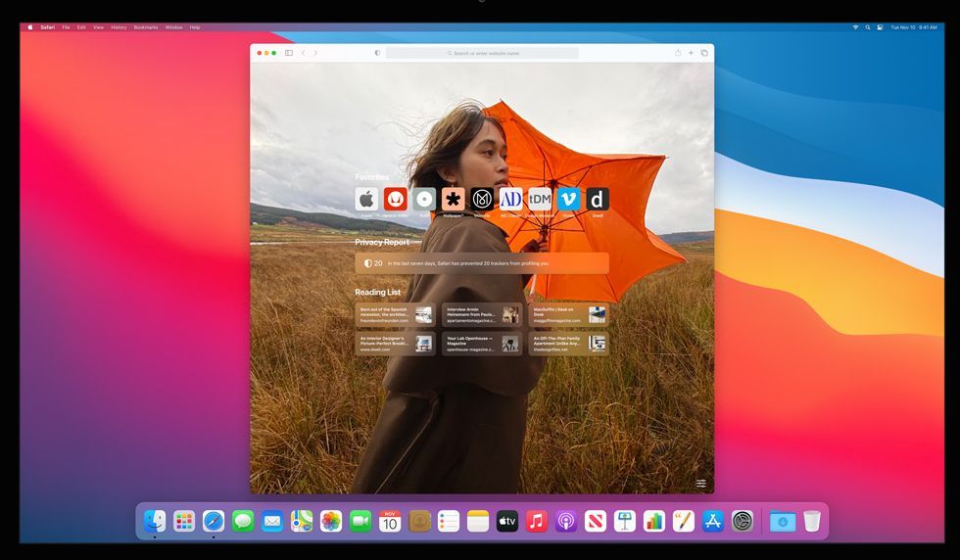The width and height of the screenshot is (960, 560).
Task: Launch Reminders from the Dock
Action: tap(449, 522)
